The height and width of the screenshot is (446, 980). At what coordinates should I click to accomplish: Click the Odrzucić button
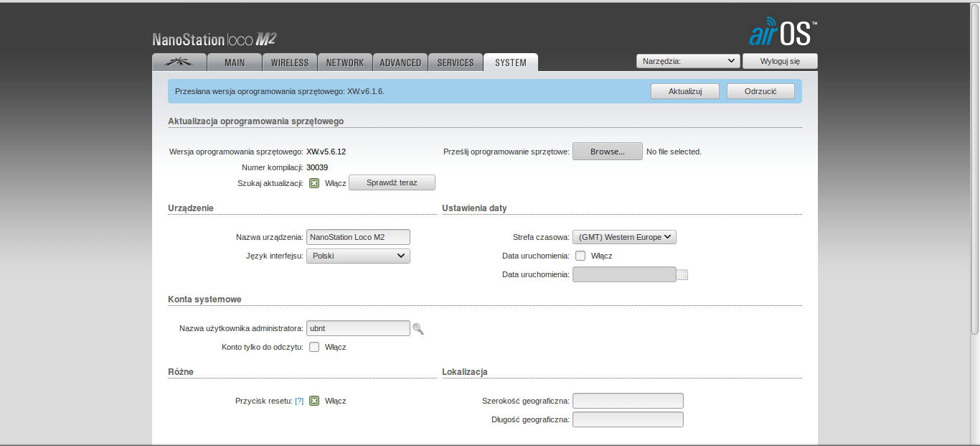[x=760, y=91]
